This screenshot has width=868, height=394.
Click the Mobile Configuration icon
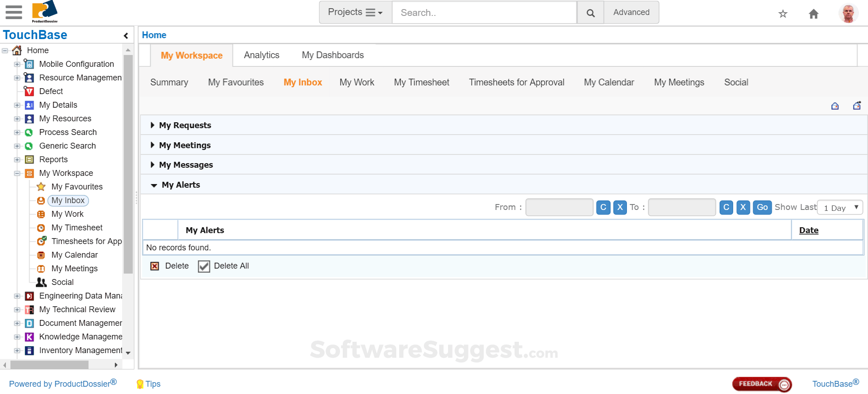coord(29,64)
